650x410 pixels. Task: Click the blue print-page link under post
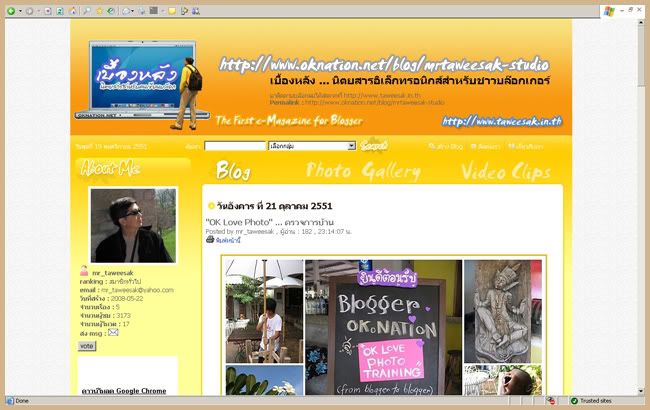tap(228, 240)
